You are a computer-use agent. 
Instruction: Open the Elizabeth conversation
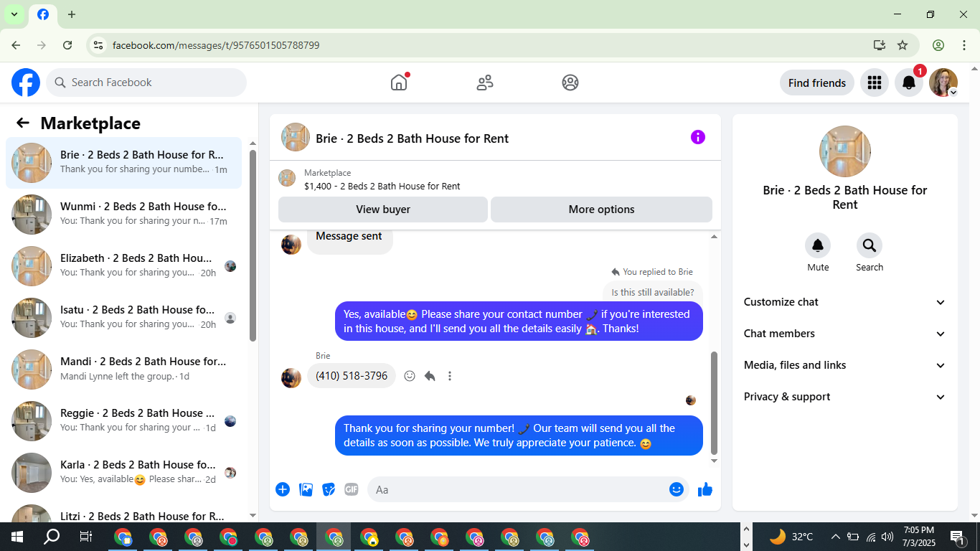click(124, 266)
